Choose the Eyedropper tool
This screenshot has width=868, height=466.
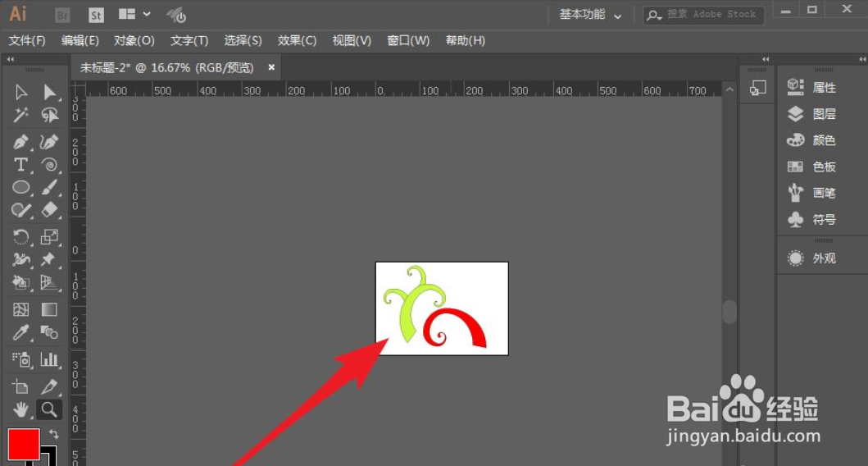pos(21,332)
